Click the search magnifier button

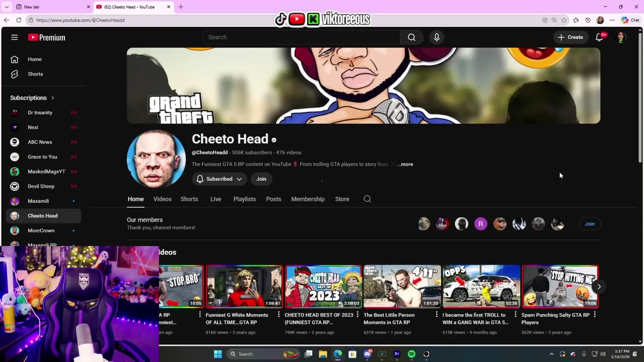[x=412, y=37]
